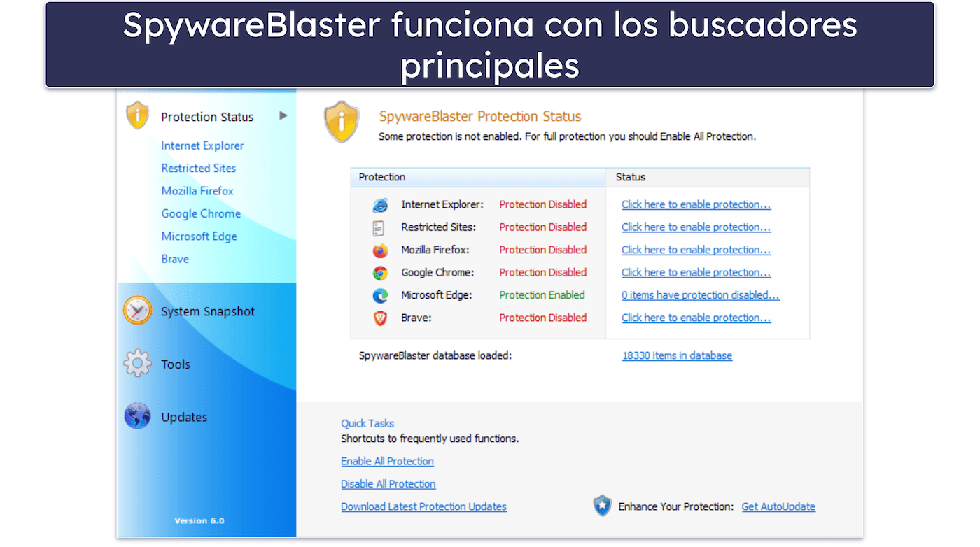Enable protection link for Restricted Sites
Viewport: 980px width, 547px height.
click(696, 227)
